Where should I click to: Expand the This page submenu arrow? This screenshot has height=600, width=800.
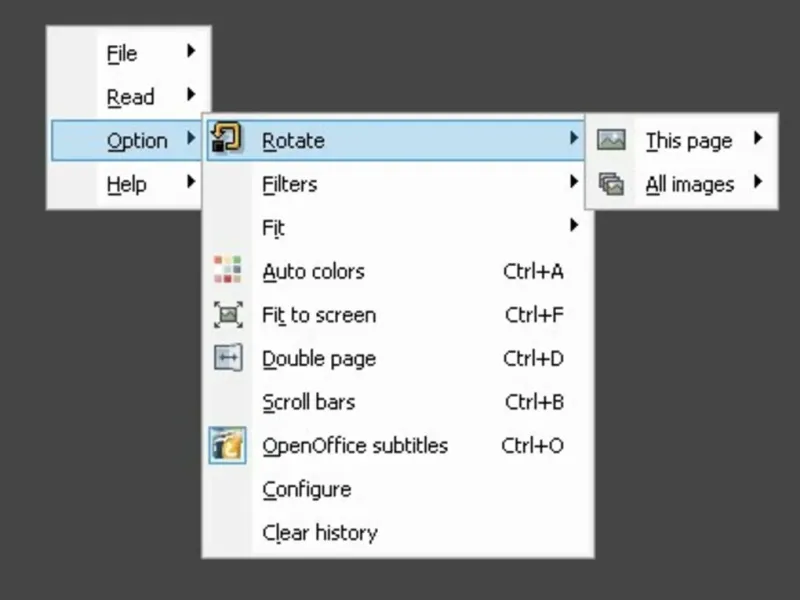click(x=758, y=139)
